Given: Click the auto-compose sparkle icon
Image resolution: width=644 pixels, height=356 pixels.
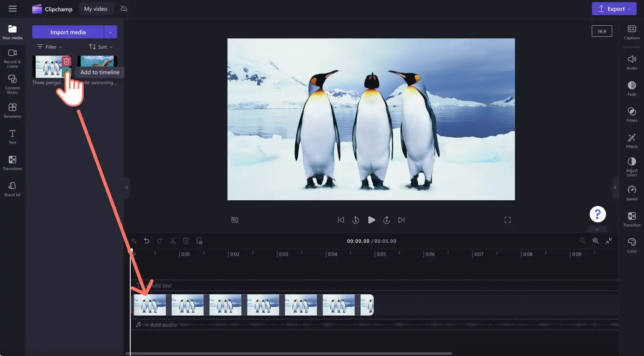Looking at the screenshot, I should tap(134, 241).
